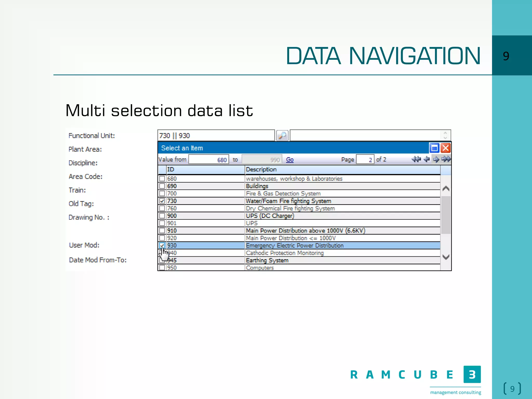This screenshot has width=532, height=399.
Task: Click the Discipline label
Action: [83, 163]
